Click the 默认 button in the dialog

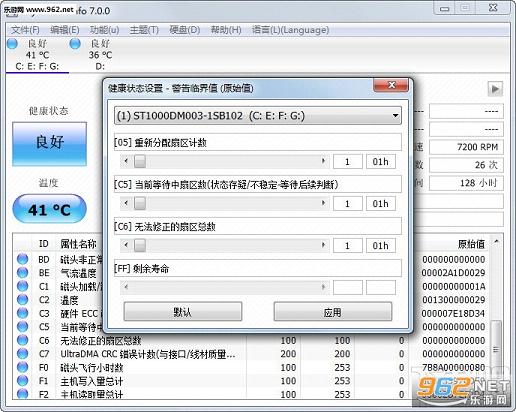pyautogui.click(x=183, y=312)
